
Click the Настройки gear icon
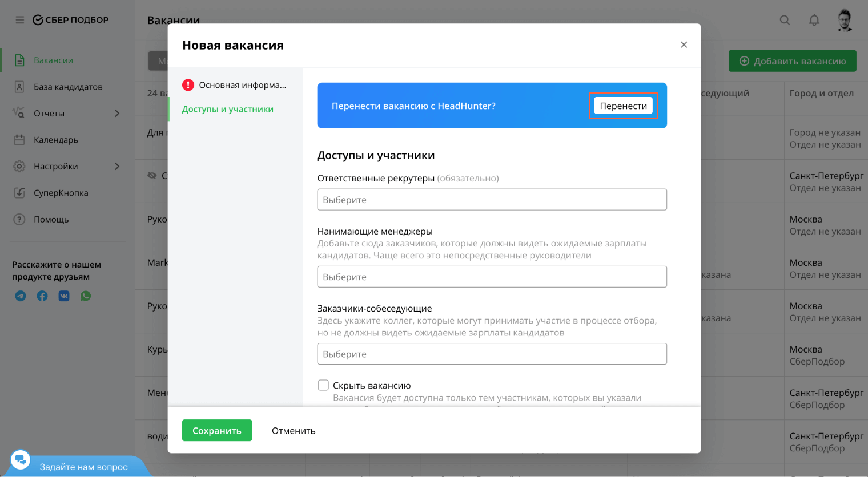(19, 166)
